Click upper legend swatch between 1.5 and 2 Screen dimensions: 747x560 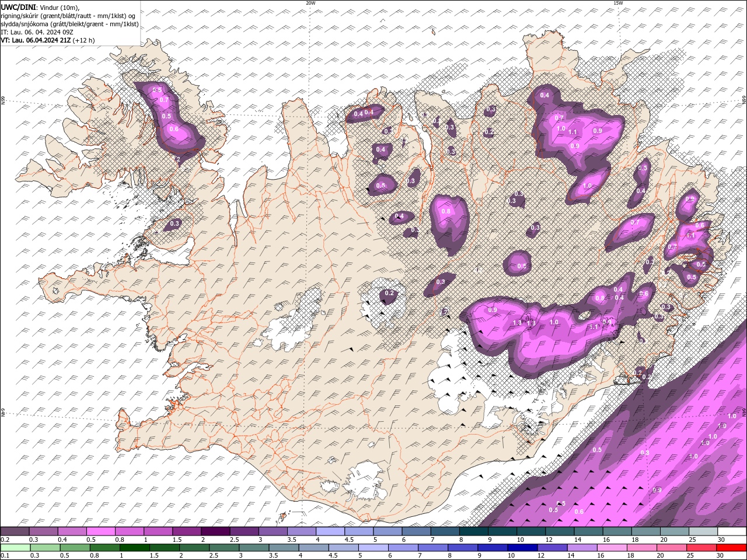click(x=187, y=531)
